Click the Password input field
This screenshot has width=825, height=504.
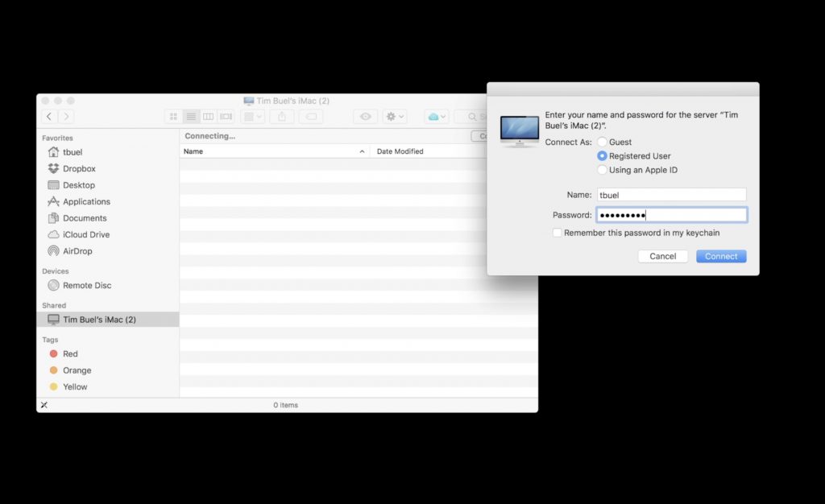click(671, 215)
